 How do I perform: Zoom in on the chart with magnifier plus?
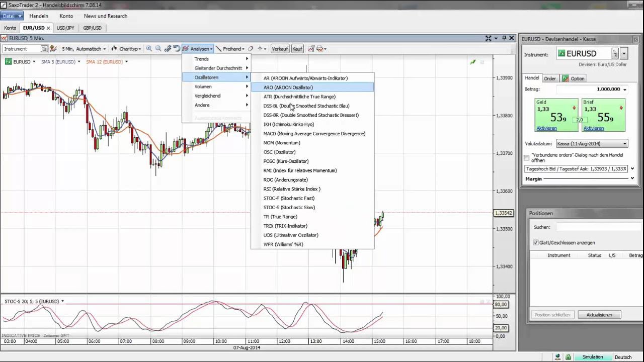pos(149,49)
